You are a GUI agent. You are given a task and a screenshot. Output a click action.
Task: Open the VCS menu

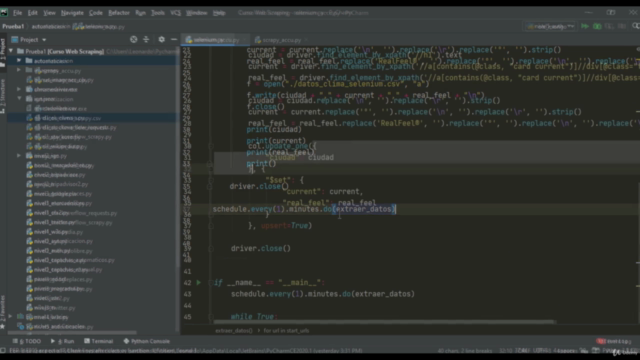point(176,13)
